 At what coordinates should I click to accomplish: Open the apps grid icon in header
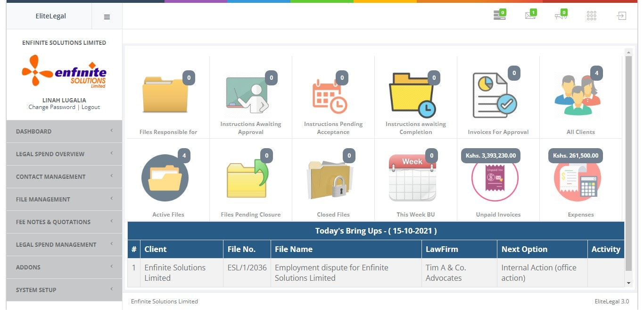tap(592, 16)
